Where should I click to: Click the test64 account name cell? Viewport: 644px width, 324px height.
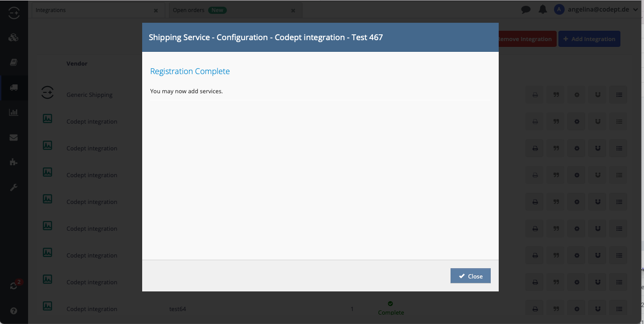[177, 309]
